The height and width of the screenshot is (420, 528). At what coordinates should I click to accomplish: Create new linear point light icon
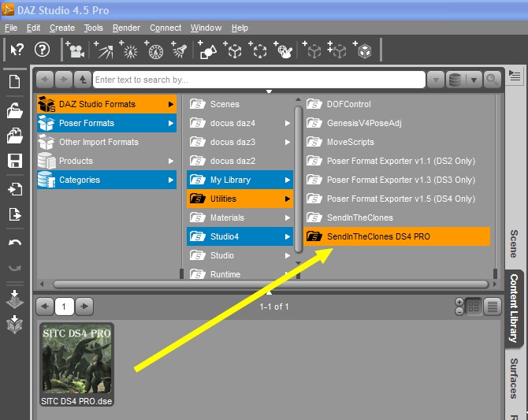pyautogui.click(x=154, y=50)
